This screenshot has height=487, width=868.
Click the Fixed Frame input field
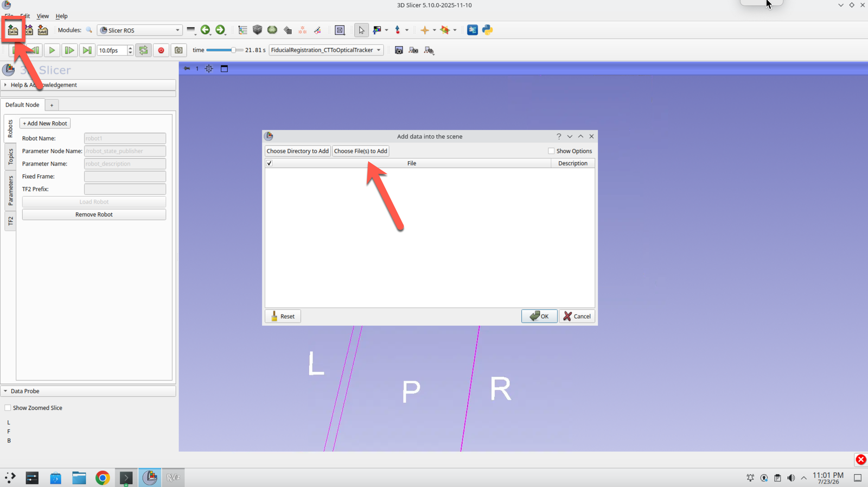coord(125,176)
